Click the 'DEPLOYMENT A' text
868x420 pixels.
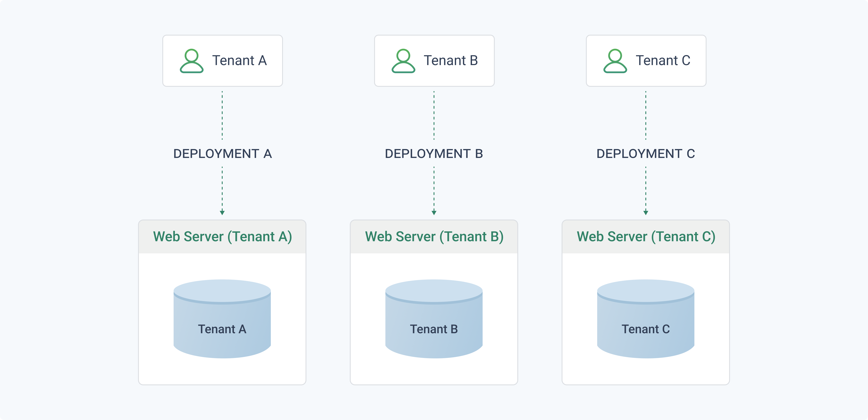coord(222,154)
